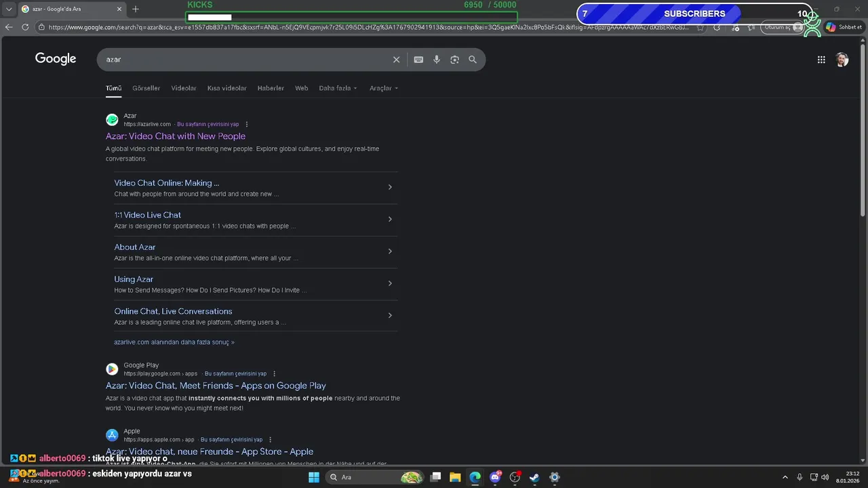The height and width of the screenshot is (488, 868).
Task: Click the Apple App Store favicon on third result
Action: pos(112,435)
